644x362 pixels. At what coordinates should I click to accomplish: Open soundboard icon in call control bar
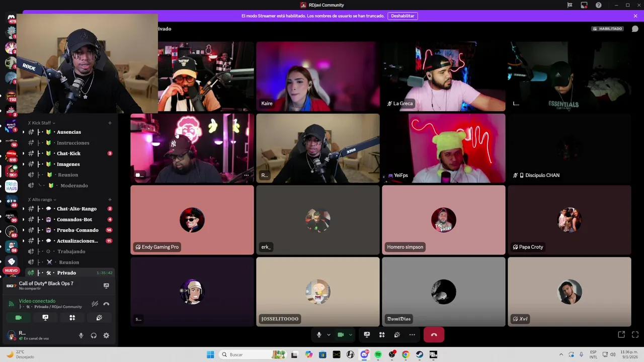pos(397,335)
